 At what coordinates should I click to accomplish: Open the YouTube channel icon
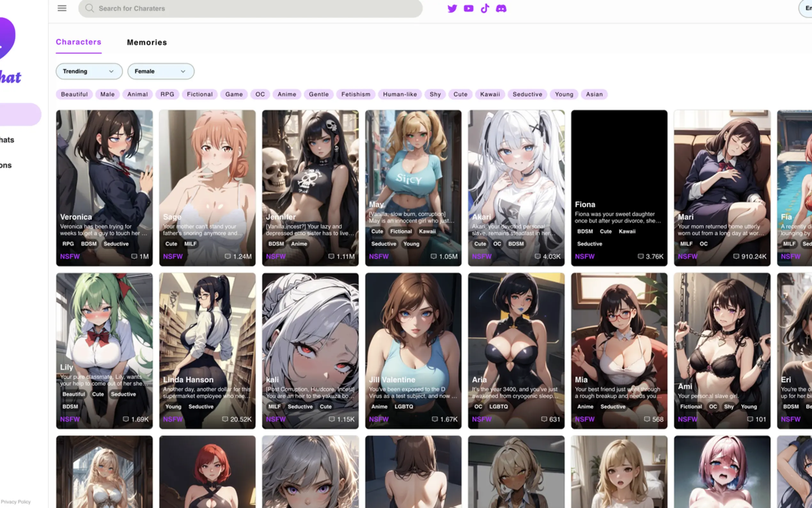click(469, 8)
